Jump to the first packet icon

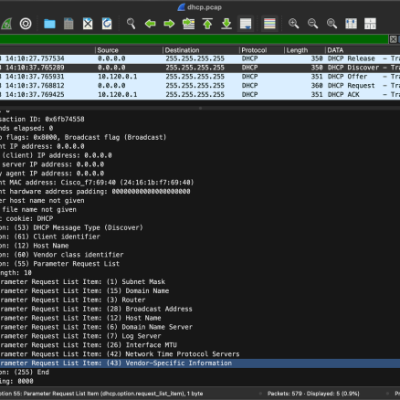point(207,24)
